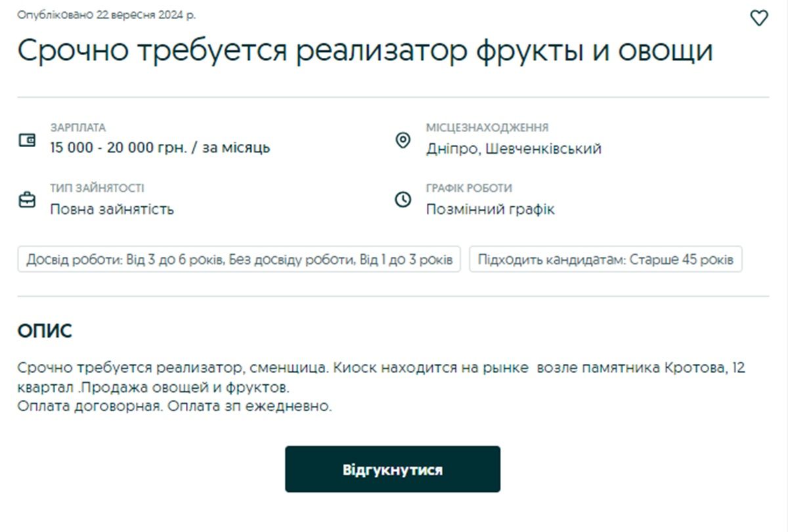Click the ГРАФІК РОБОТИ label
The height and width of the screenshot is (532, 788).
[469, 188]
